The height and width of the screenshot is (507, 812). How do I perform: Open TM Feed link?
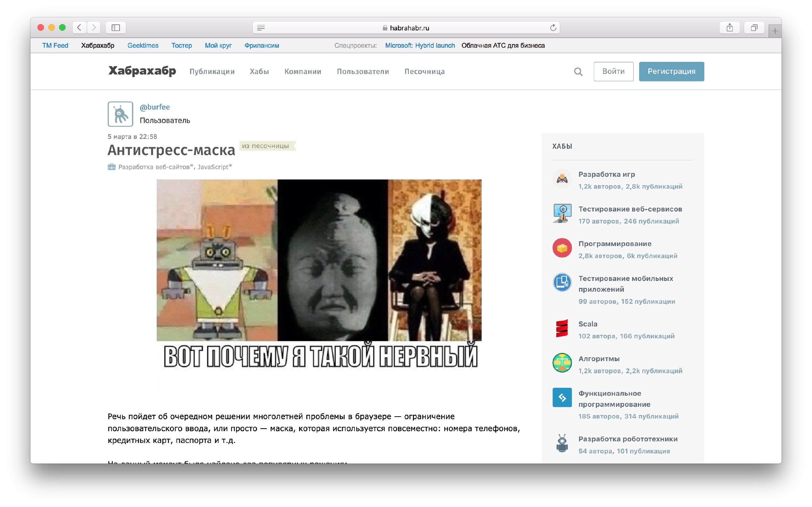point(55,45)
